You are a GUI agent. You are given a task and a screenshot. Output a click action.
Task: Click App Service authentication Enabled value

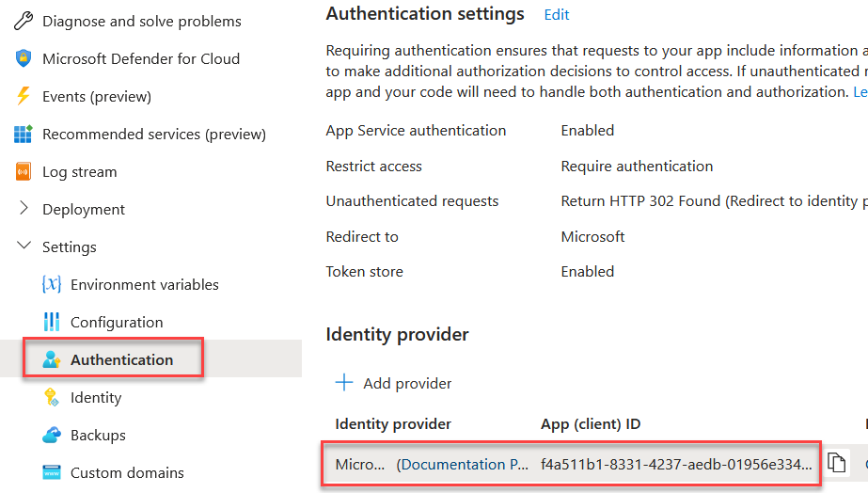coord(588,130)
